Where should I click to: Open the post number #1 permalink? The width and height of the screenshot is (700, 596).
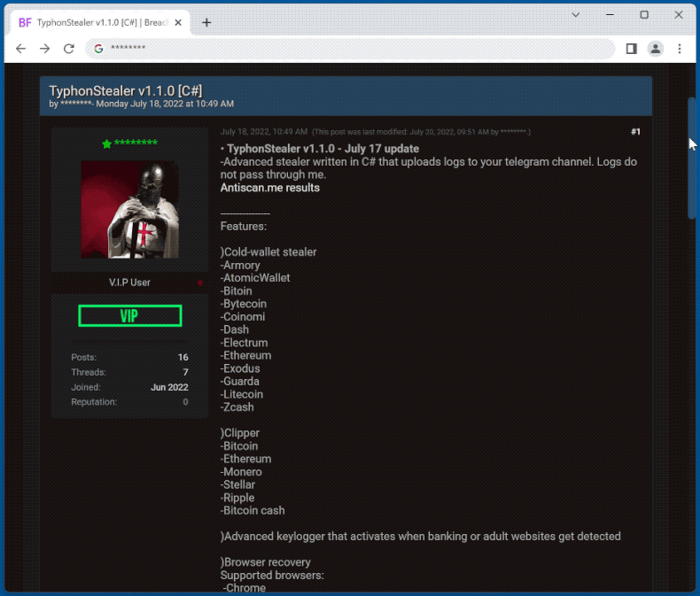(x=635, y=132)
